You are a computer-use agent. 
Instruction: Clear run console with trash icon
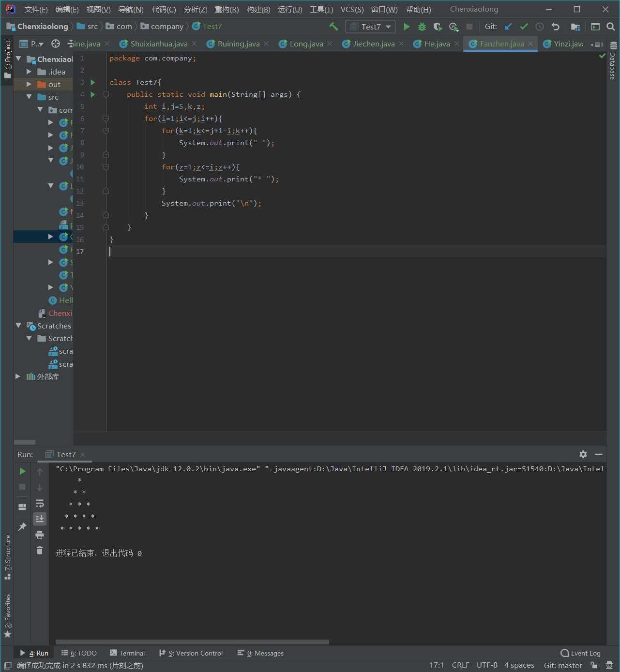click(x=40, y=551)
